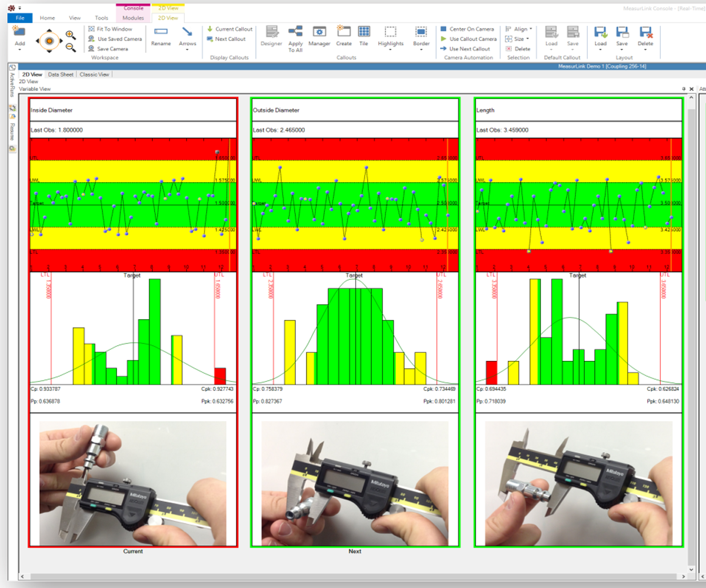
Task: Click the Current caliper video thumbnail
Action: (133, 482)
